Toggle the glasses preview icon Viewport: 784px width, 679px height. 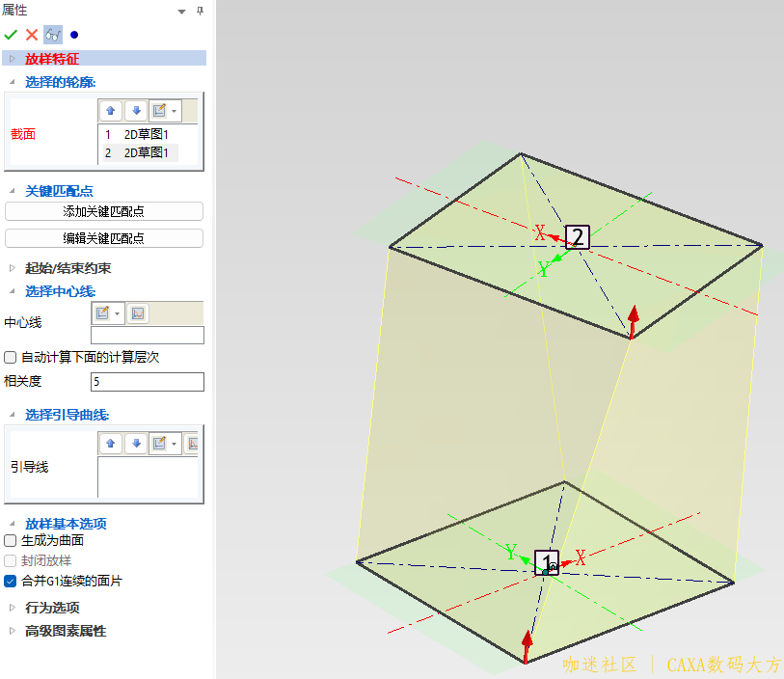point(53,35)
